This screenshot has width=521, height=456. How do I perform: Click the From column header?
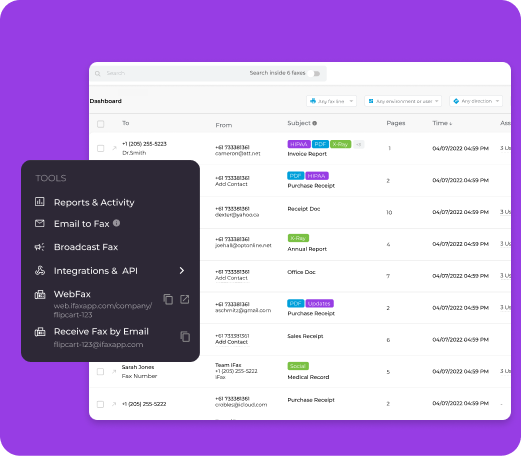point(224,125)
